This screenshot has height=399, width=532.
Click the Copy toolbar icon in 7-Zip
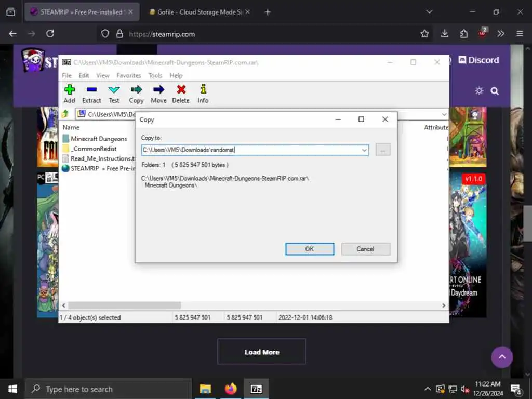point(136,94)
